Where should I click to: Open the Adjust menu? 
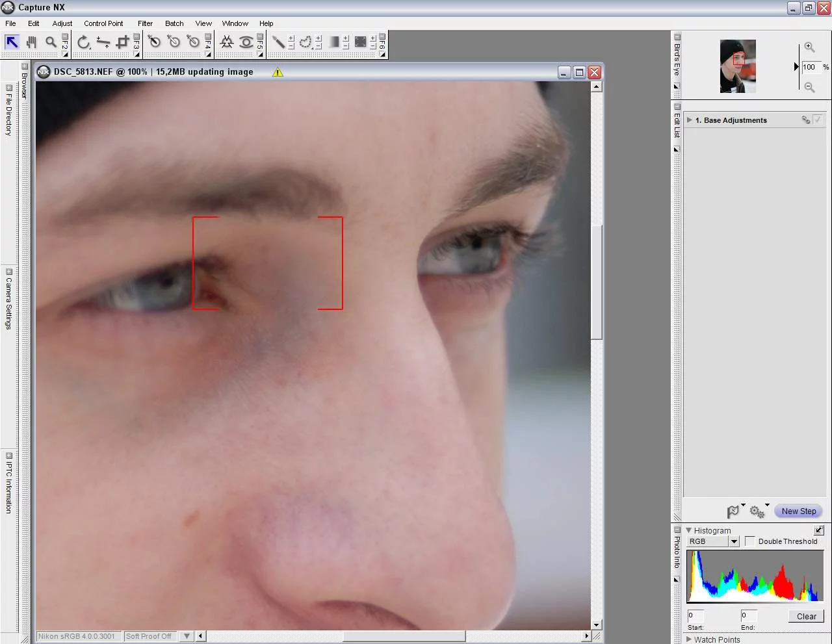click(62, 23)
